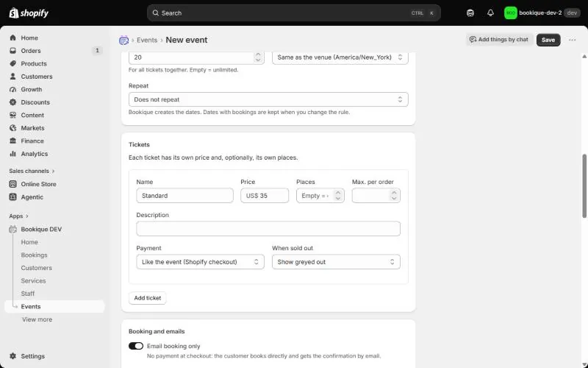Click the search magnifier icon
This screenshot has height=368, width=588.
pos(155,13)
